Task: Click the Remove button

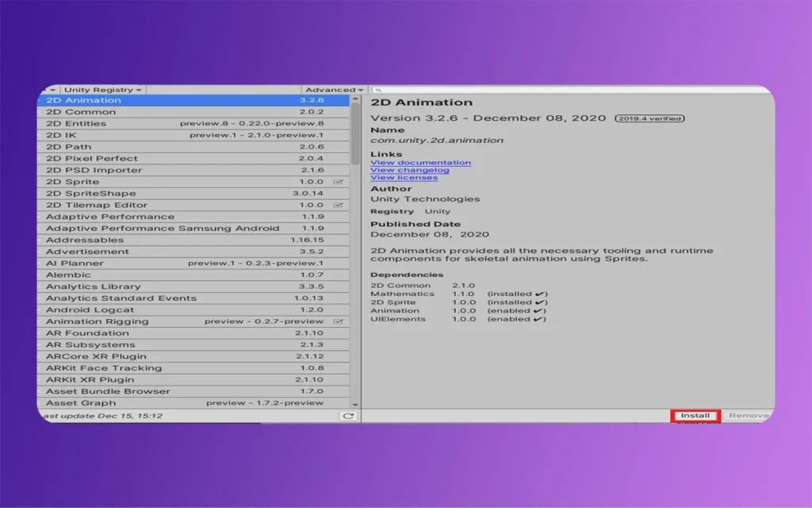Action: coord(748,415)
